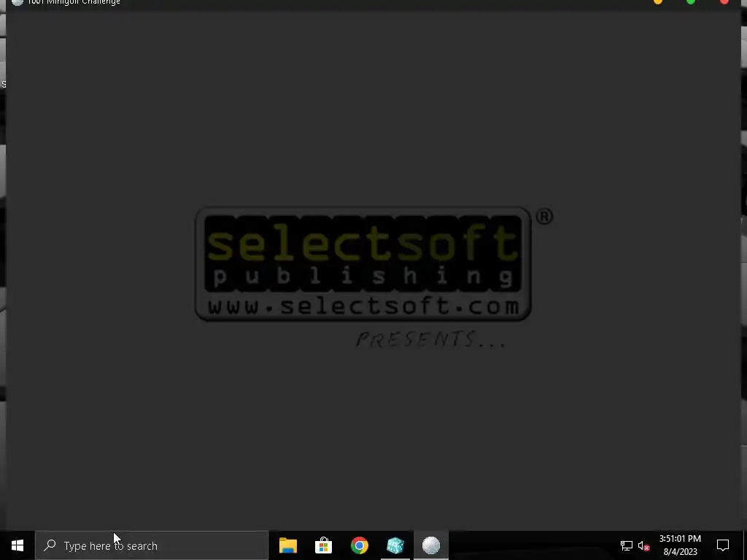The image size is (747, 560).
Task: Click the taskbar search box
Action: point(152,545)
